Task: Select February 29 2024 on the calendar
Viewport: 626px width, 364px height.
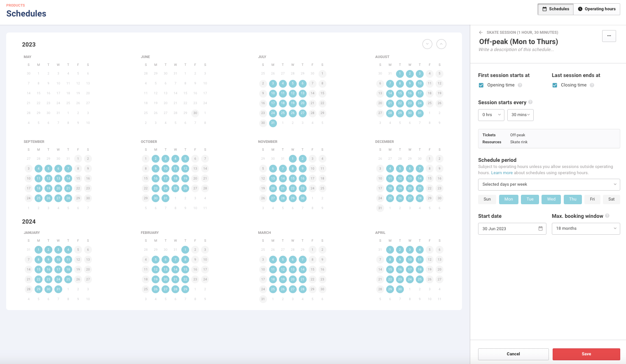Action: click(185, 289)
